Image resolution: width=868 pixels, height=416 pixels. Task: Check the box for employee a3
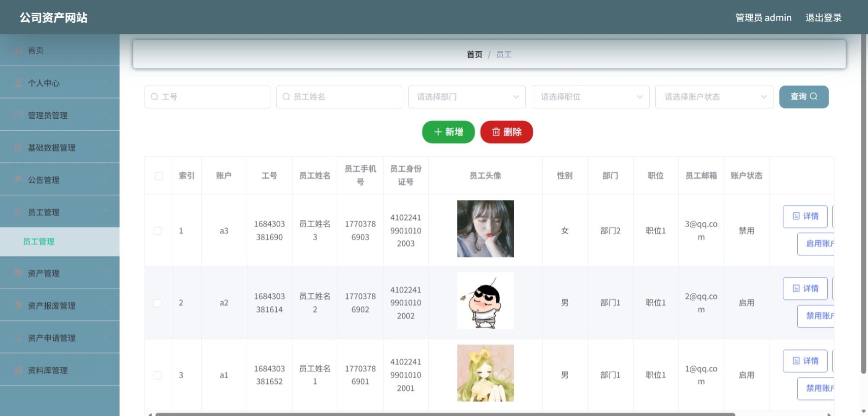click(x=158, y=231)
